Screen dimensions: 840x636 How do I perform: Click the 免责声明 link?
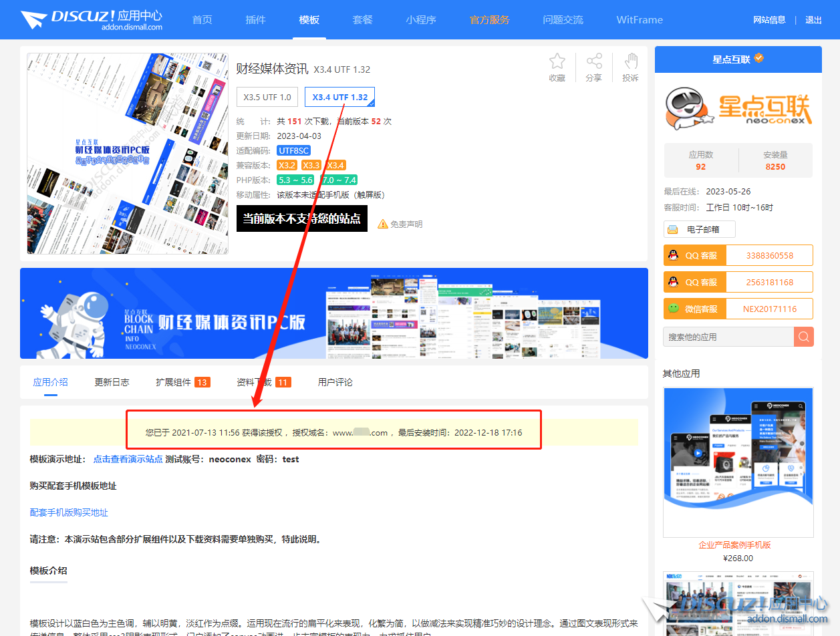[406, 224]
